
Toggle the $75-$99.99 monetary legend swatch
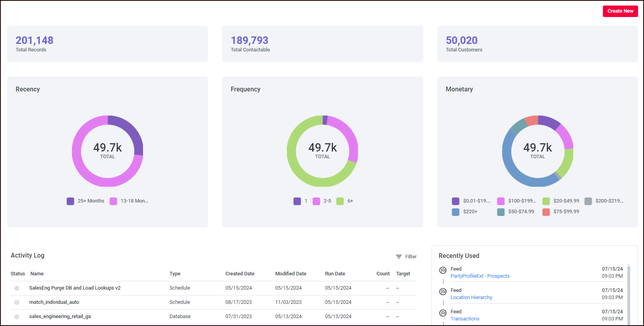click(x=546, y=212)
